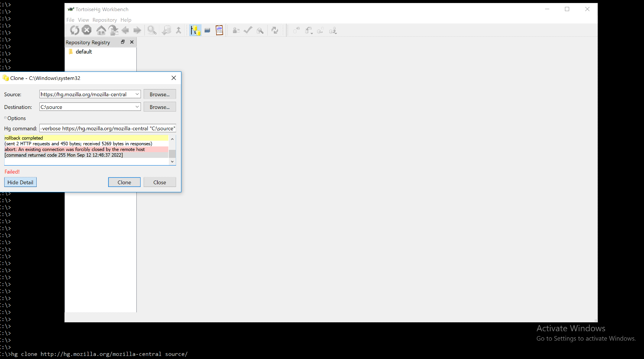Click the Pull changes toolbar icon
This screenshot has width=644, height=359.
309,30
